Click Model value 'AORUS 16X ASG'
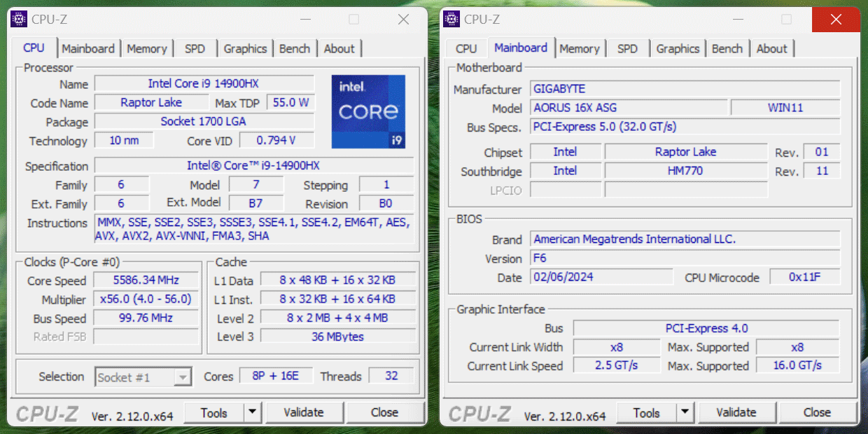 629,108
